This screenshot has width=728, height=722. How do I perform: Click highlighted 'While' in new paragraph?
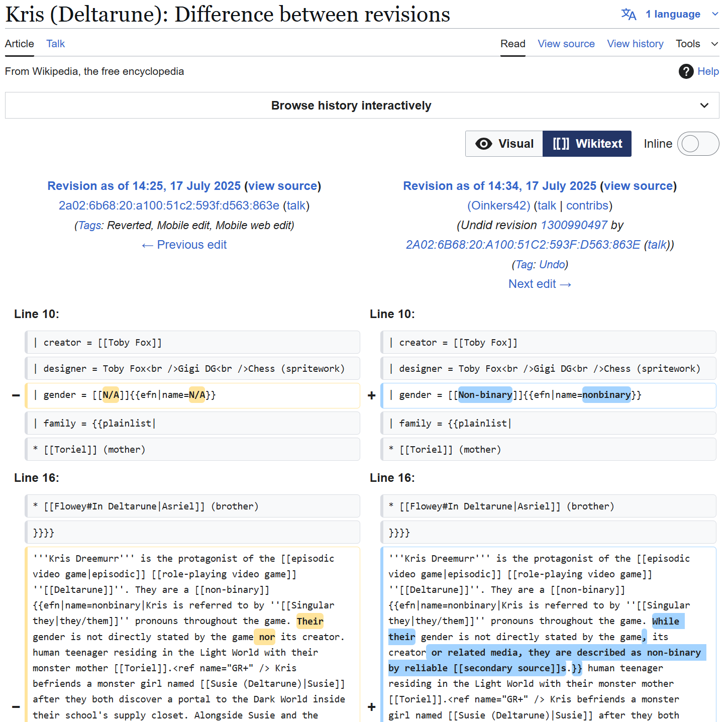coord(666,622)
